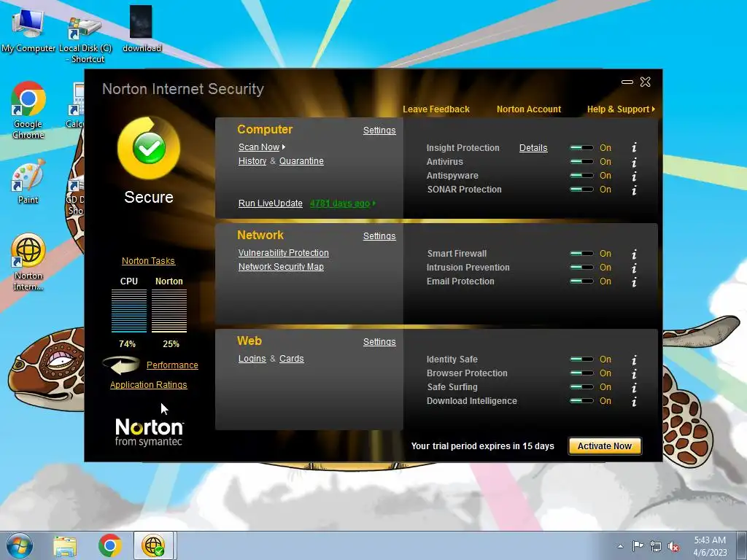The width and height of the screenshot is (747, 560).
Task: Open Leave Feedback
Action: [x=436, y=109]
